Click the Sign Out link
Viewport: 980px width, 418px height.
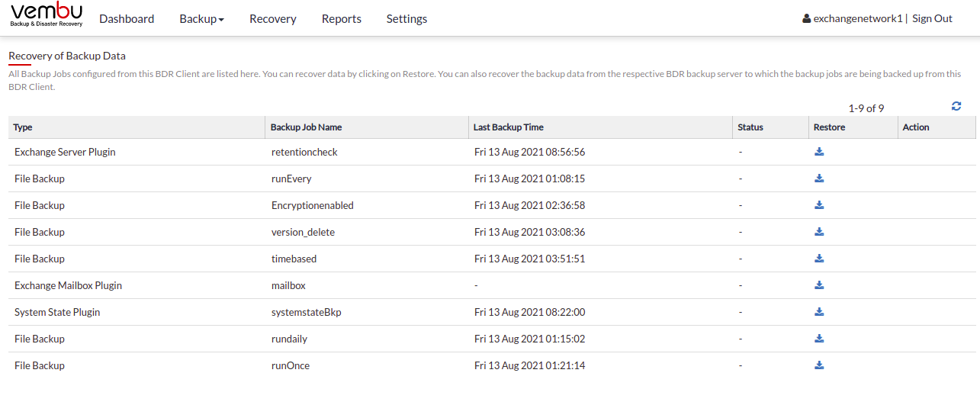[x=932, y=18]
